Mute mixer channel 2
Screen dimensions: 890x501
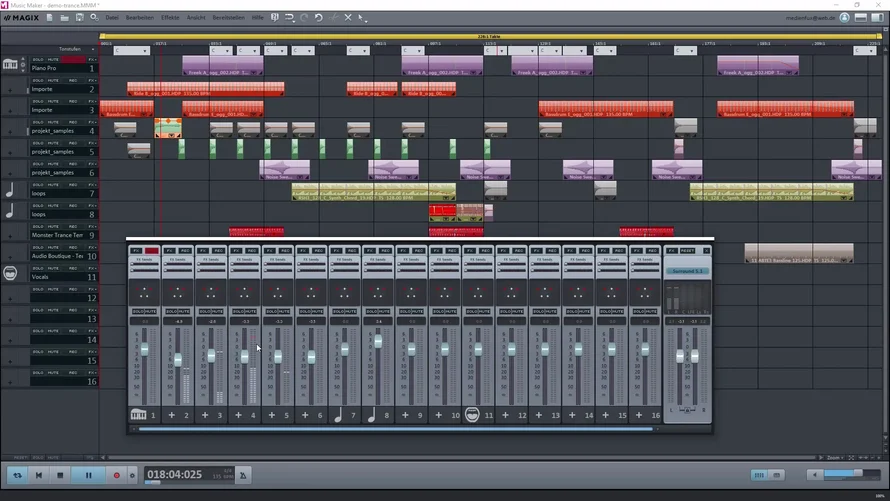(184, 312)
